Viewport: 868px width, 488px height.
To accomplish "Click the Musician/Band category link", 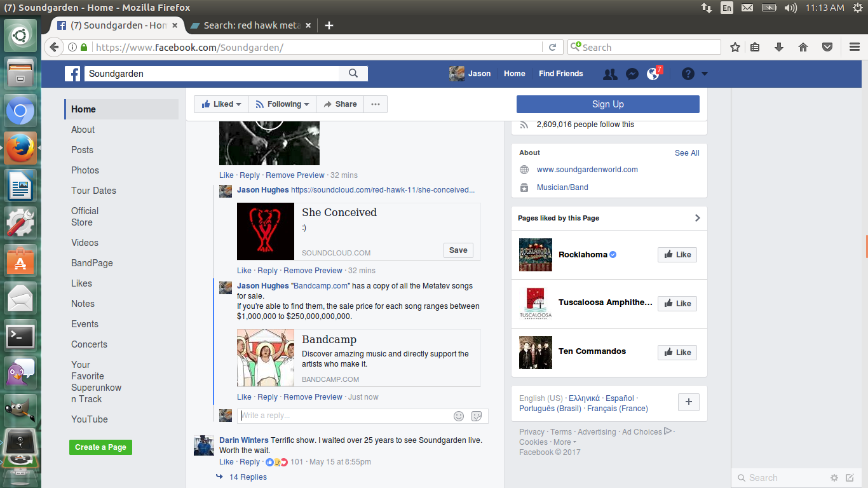I will tap(562, 187).
